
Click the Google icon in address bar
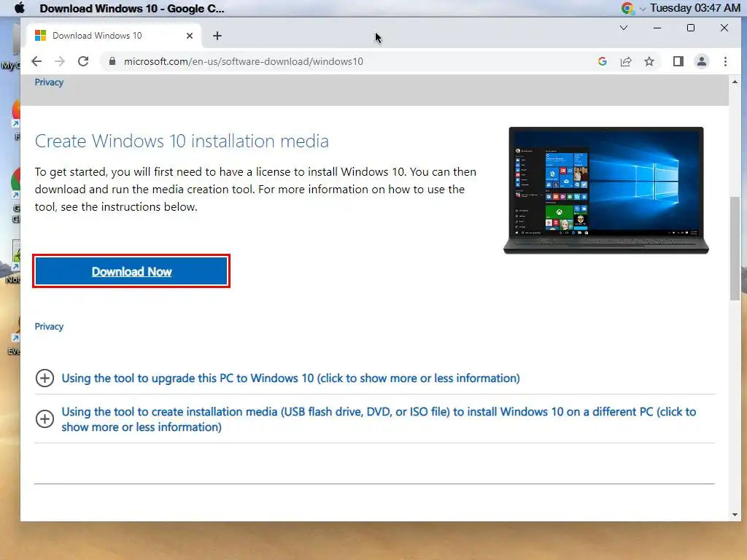(x=602, y=61)
